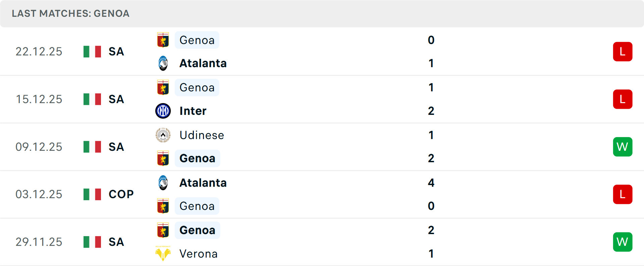
Task: Open the Udinese team link
Action: click(x=202, y=135)
